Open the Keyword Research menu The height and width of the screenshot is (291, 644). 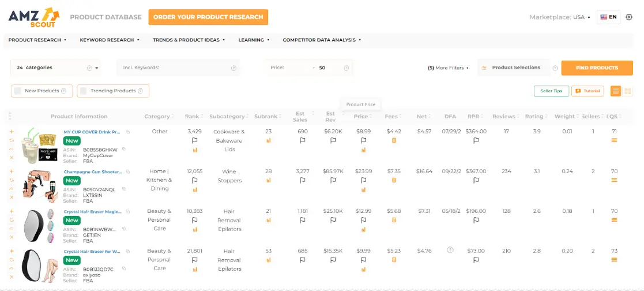(x=110, y=40)
